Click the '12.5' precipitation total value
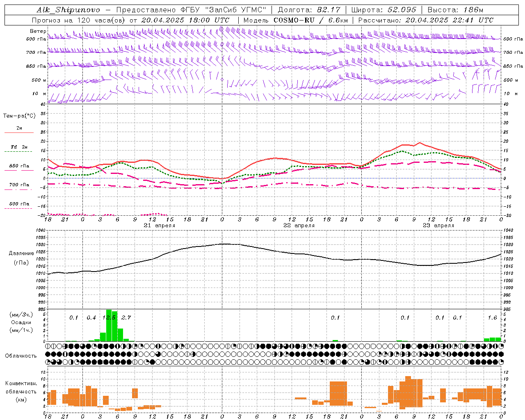 [109, 317]
